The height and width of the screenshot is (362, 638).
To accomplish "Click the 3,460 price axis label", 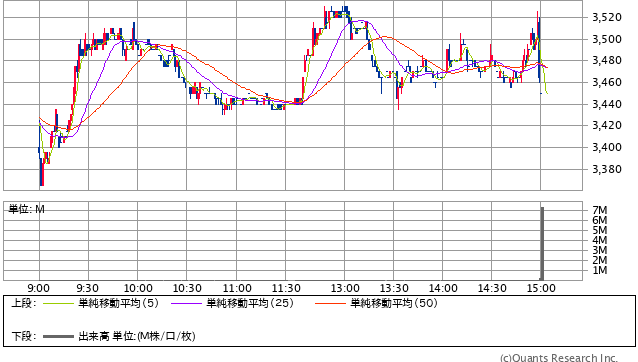I will coord(607,83).
